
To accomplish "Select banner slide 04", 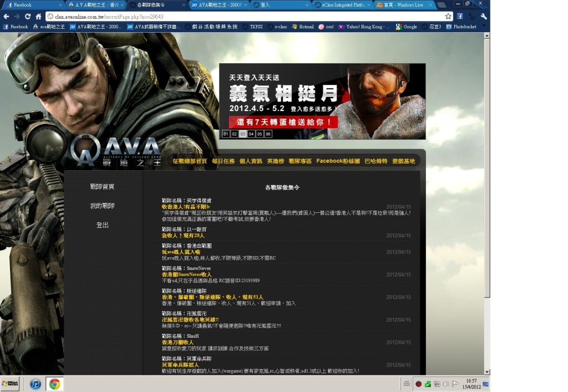I will coord(251,134).
